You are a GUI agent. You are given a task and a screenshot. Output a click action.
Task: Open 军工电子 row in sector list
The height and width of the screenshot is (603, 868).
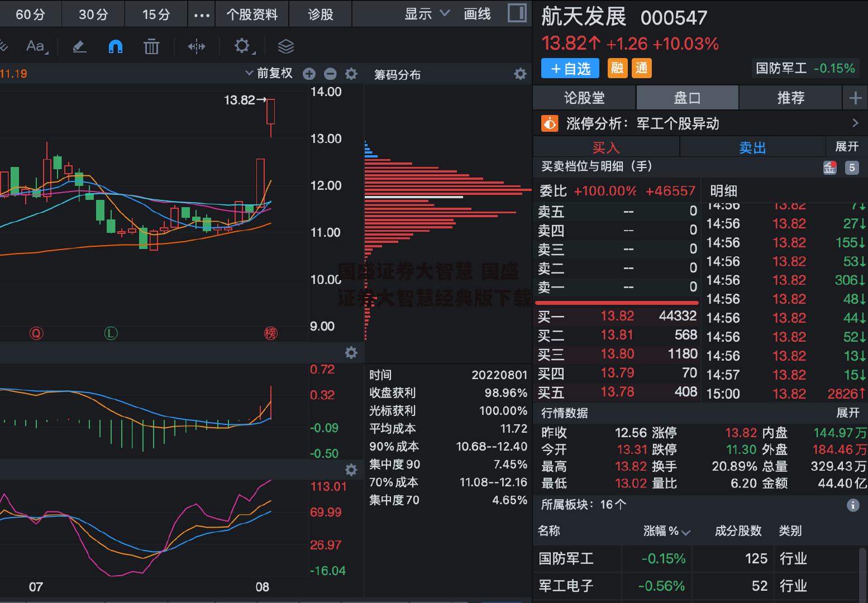pos(697,586)
